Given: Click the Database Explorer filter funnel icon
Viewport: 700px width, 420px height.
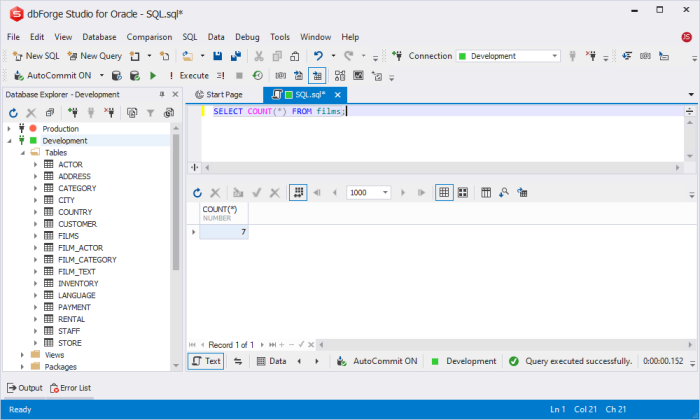Looking at the screenshot, I should coord(150,113).
